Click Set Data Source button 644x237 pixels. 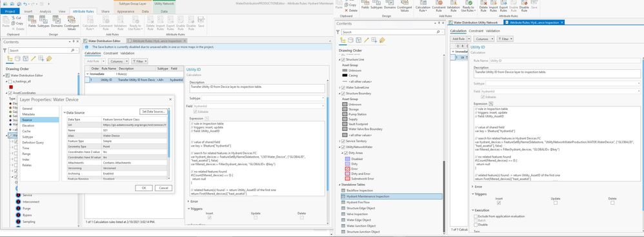pos(154,112)
